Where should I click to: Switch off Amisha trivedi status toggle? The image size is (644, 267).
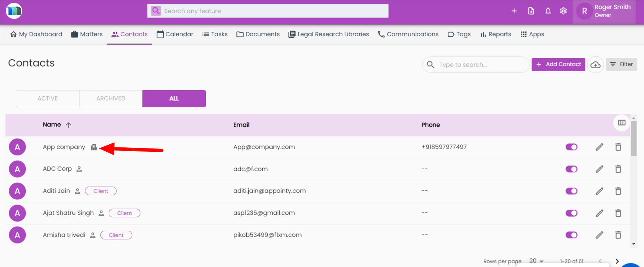(571, 235)
